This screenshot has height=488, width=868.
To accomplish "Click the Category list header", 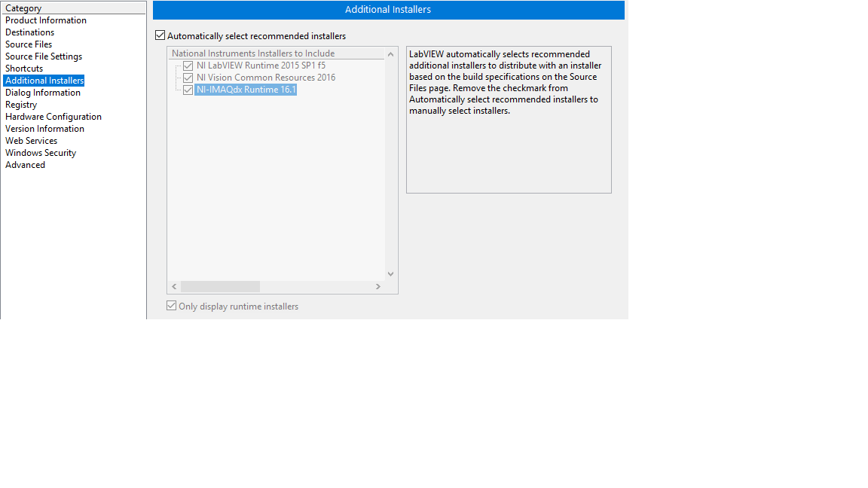I will [74, 8].
